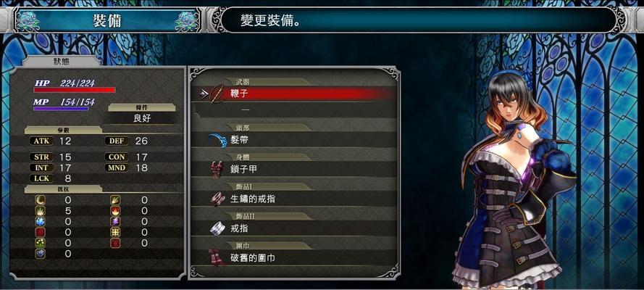Click the blue hair ribbon icon
Screen dimensions: 644x290
tap(217, 140)
